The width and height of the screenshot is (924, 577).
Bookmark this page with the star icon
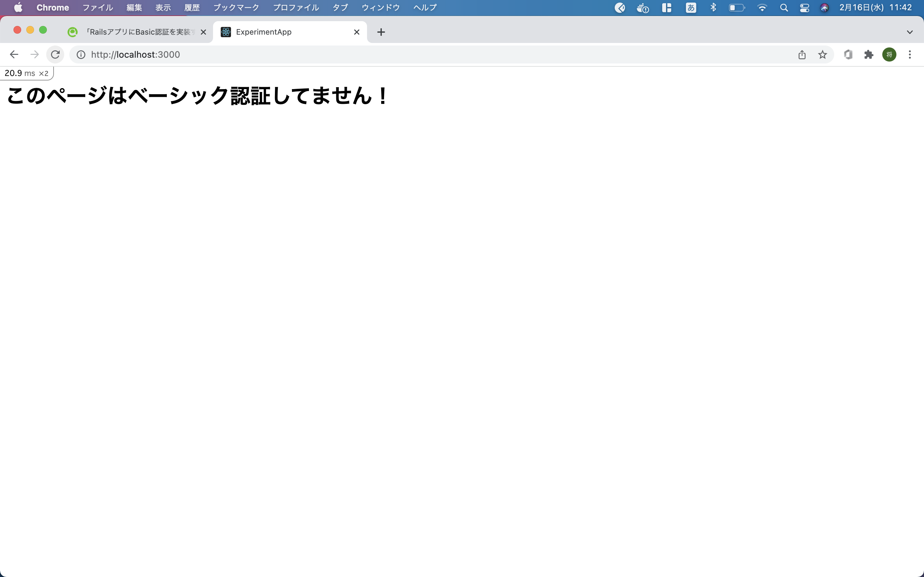point(822,54)
